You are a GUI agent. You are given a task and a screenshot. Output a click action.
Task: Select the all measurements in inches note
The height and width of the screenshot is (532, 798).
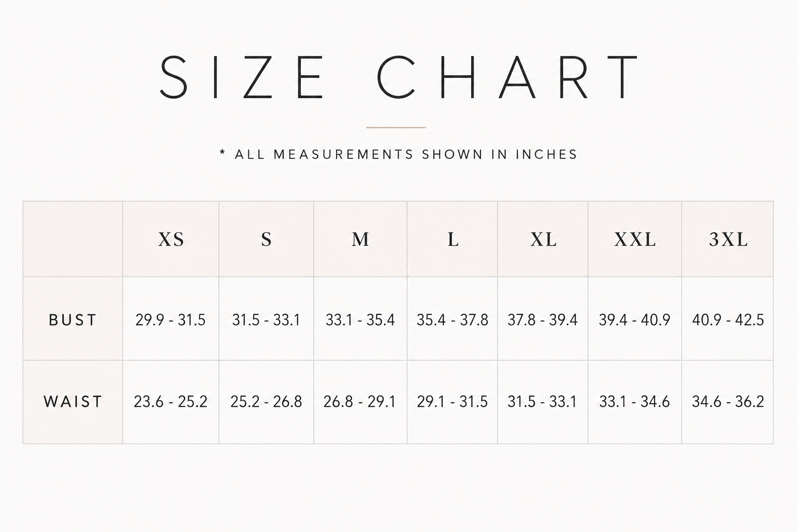click(x=398, y=154)
